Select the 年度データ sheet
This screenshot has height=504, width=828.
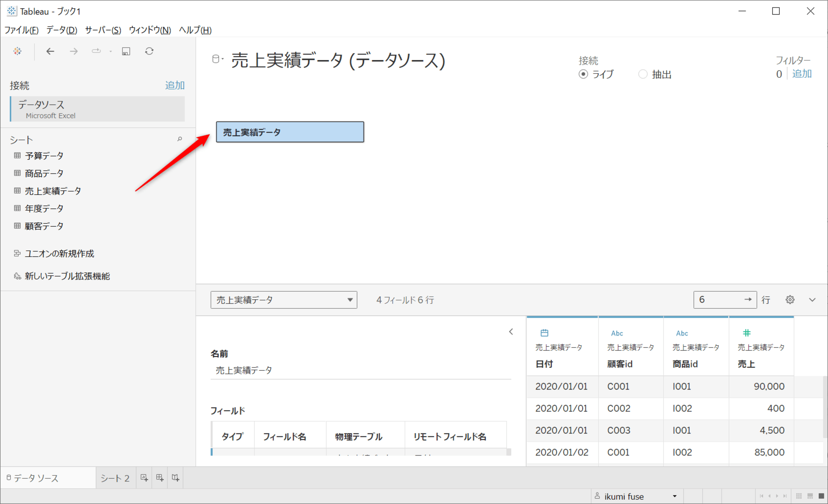44,208
